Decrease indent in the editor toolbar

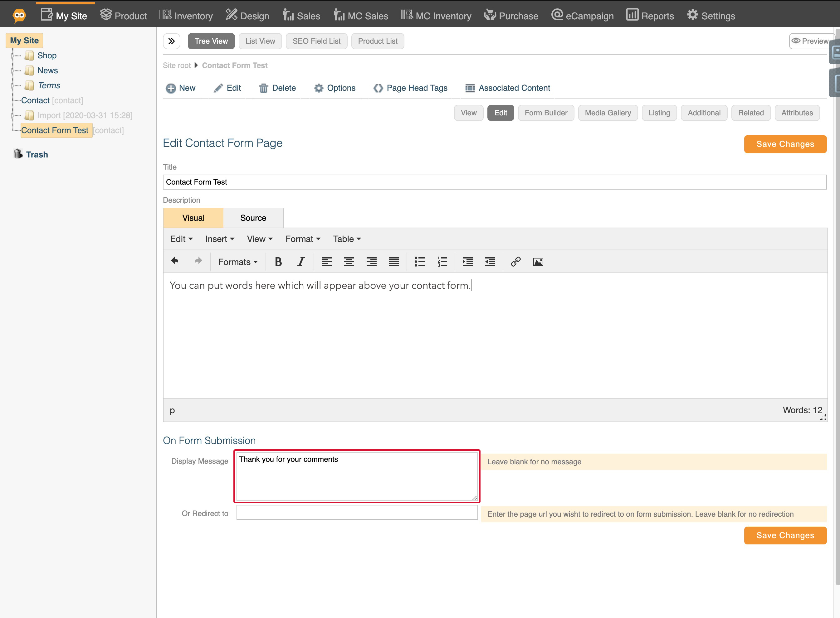tap(490, 262)
